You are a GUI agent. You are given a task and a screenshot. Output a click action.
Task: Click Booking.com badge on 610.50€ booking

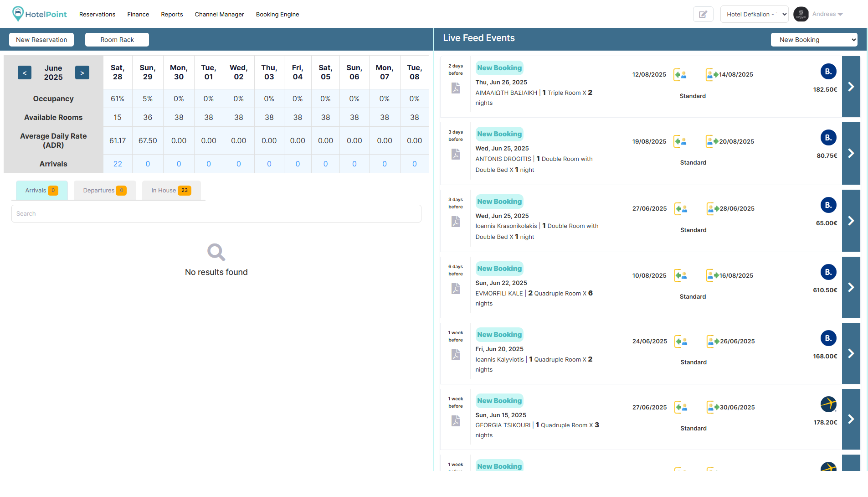coord(828,272)
